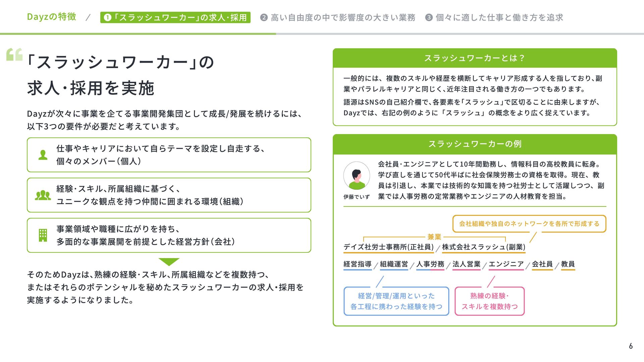
Task: Click the three-people group icon
Action: [x=43, y=195]
